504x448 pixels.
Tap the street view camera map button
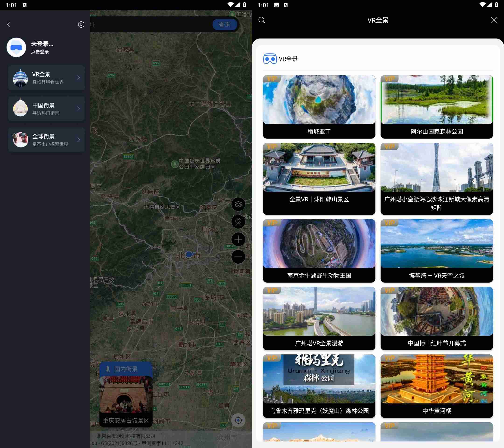(x=238, y=222)
